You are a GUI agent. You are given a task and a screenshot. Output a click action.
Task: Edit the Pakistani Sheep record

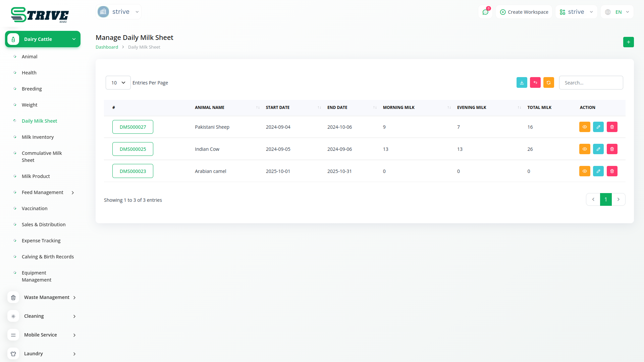point(598,127)
